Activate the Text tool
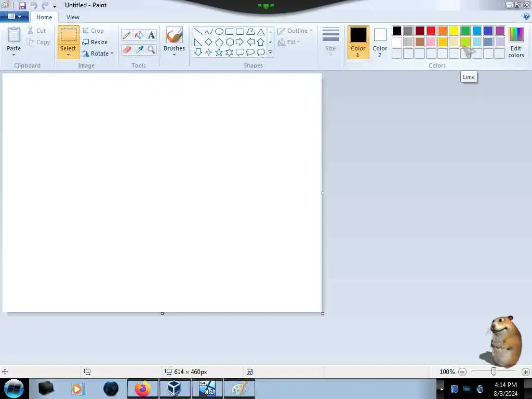Image resolution: width=532 pixels, height=399 pixels. (x=151, y=35)
